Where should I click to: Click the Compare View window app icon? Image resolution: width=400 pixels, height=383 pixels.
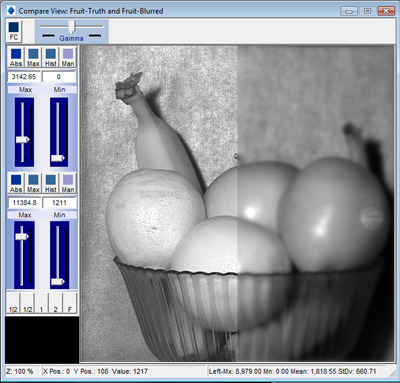coord(11,11)
